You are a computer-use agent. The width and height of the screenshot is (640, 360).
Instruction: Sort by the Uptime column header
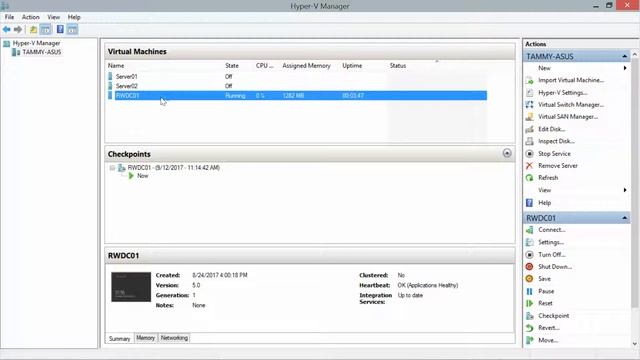pyautogui.click(x=352, y=66)
